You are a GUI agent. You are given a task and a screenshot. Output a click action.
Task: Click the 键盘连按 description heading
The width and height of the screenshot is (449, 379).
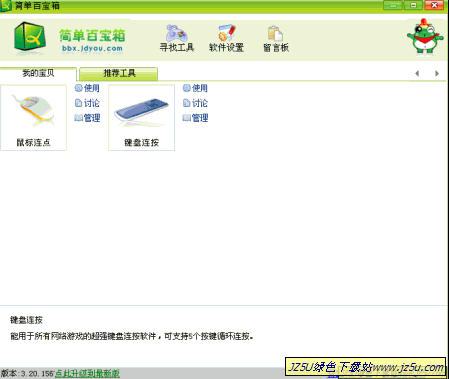click(26, 320)
